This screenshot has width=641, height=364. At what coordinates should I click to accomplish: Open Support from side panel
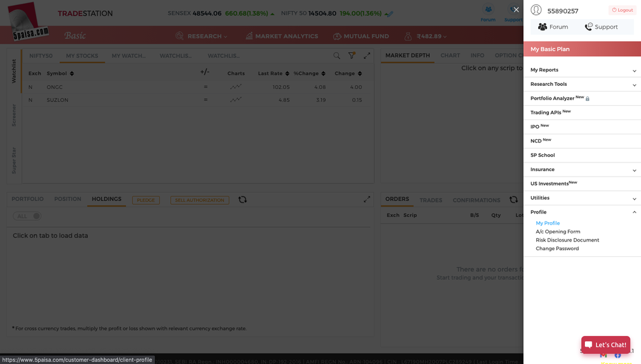pos(601,27)
